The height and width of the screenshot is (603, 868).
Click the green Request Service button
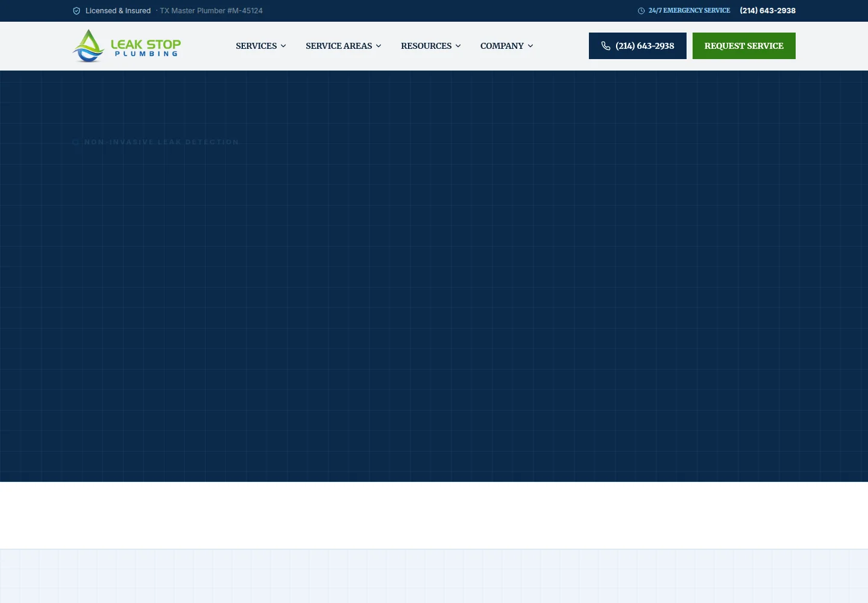(x=744, y=46)
